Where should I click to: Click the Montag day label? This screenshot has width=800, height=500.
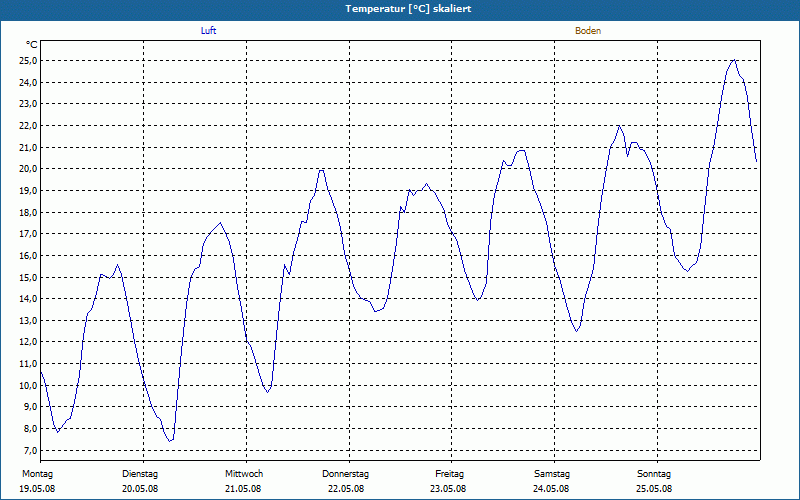click(x=37, y=474)
